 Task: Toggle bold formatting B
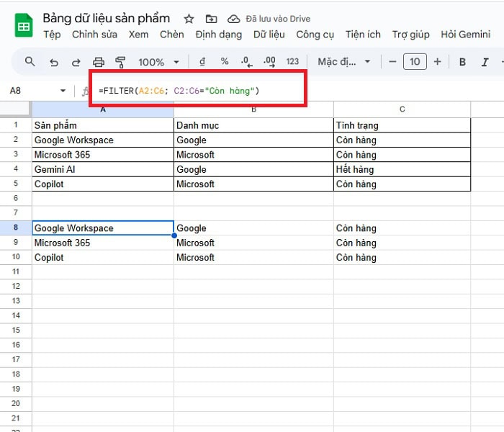click(x=462, y=62)
